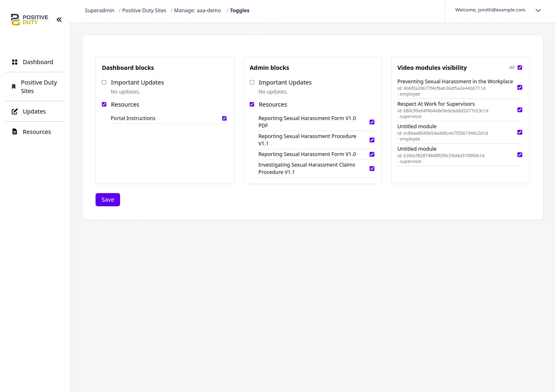555x392 pixels.
Task: Click the Toggles breadcrumb label
Action: pyautogui.click(x=240, y=11)
